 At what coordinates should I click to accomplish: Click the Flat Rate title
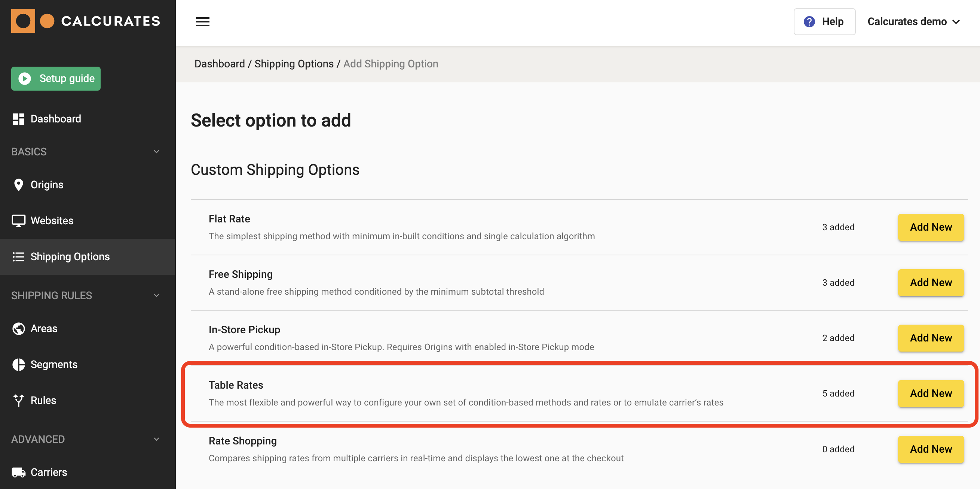click(229, 219)
